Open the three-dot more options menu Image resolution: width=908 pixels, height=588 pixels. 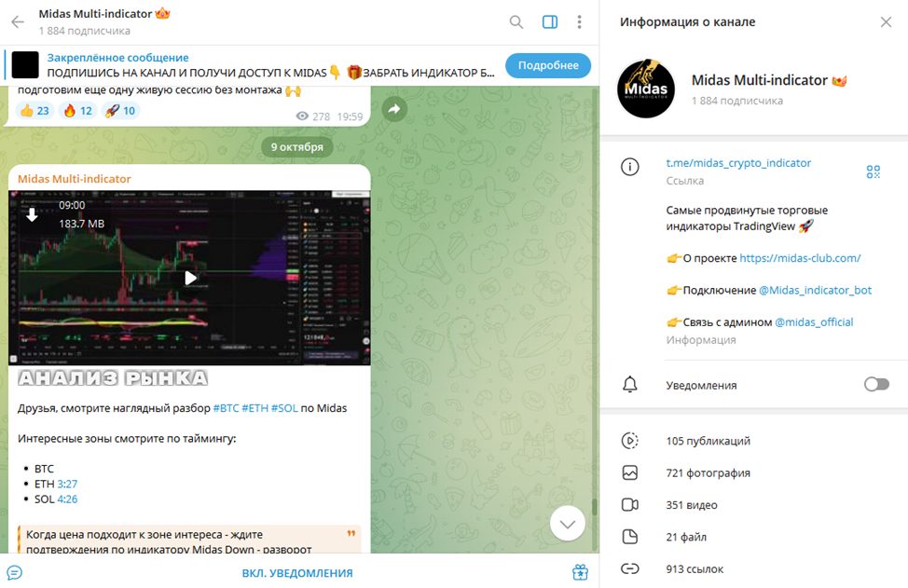tap(579, 22)
